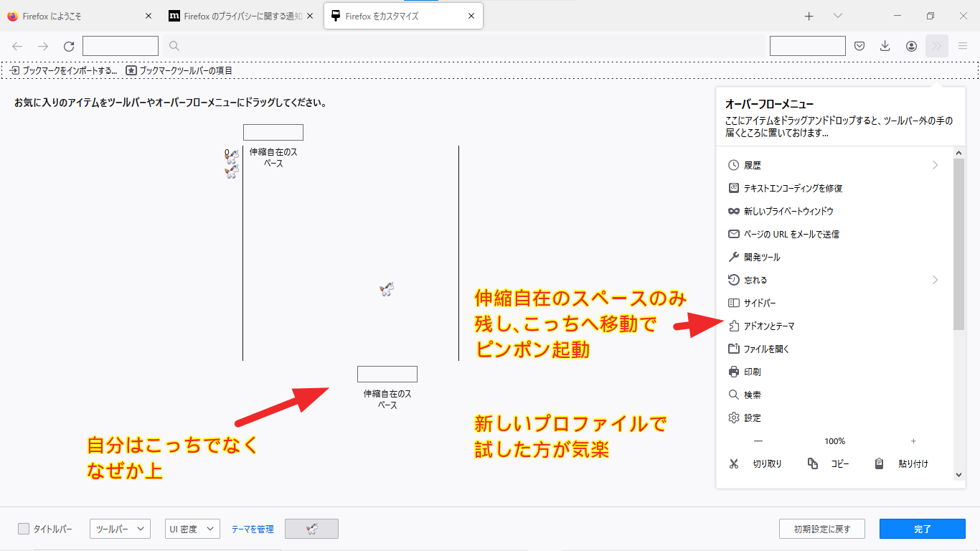Screen dimensions: 980x551
Task: Open the hamburger application menu
Action: (x=963, y=46)
